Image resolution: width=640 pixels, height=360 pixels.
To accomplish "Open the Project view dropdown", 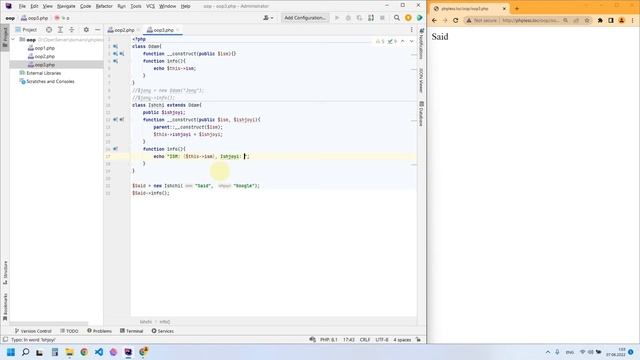I will (x=26, y=30).
